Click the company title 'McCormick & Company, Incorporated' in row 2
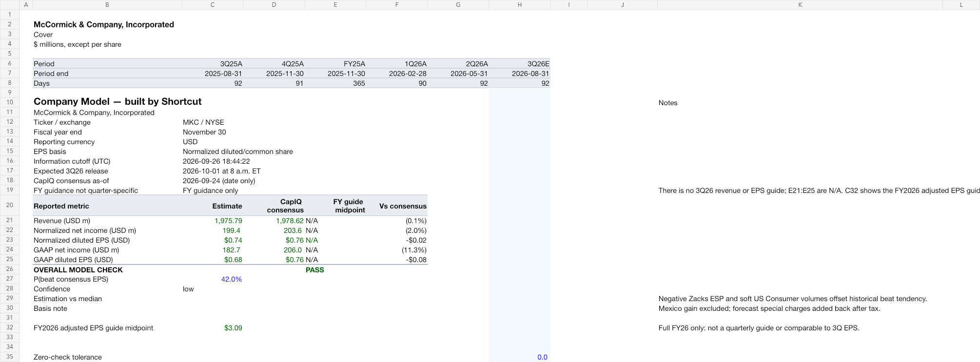This screenshot has width=980, height=362. (x=104, y=24)
